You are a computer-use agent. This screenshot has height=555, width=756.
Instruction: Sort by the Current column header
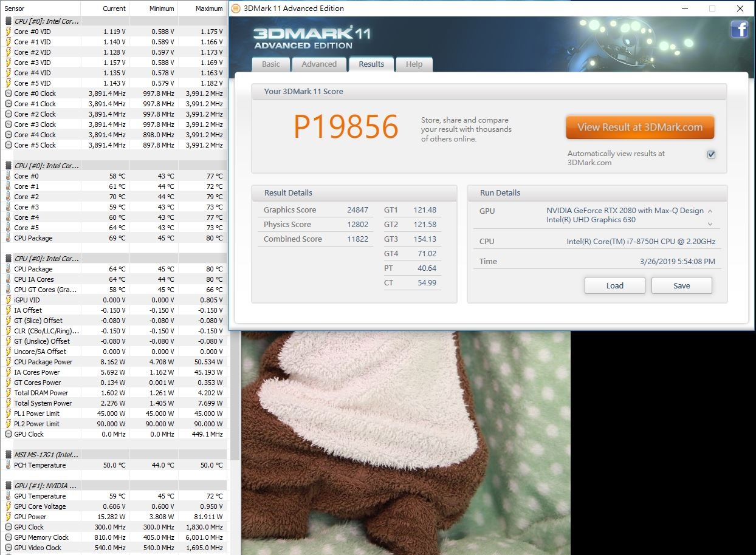[x=105, y=9]
